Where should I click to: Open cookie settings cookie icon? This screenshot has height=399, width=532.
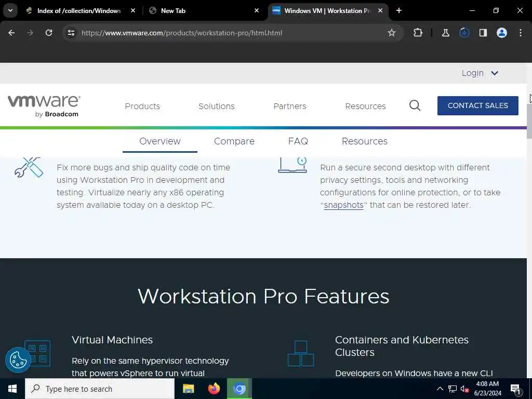18,360
